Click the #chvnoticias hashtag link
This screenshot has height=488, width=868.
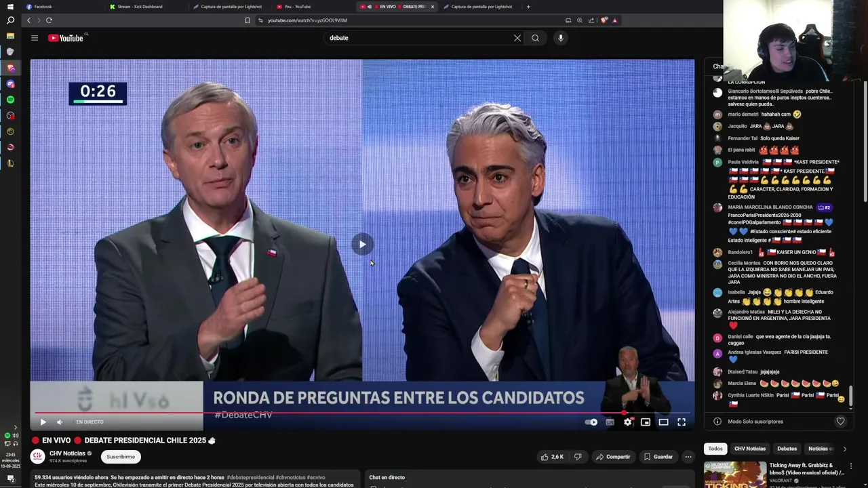tap(290, 477)
